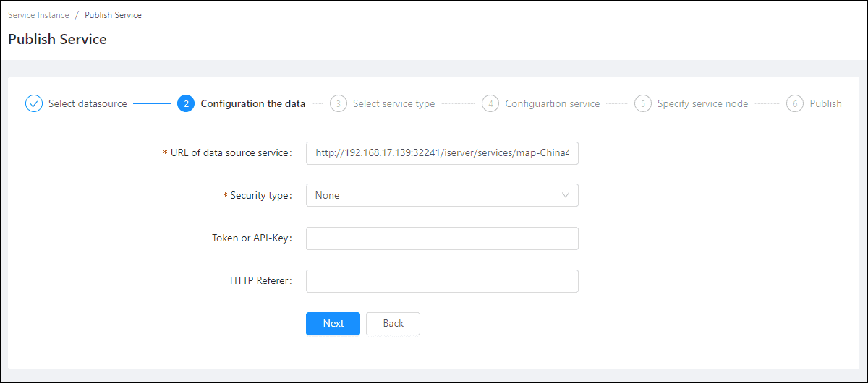Expand the Security type dropdown arrow

click(x=566, y=195)
